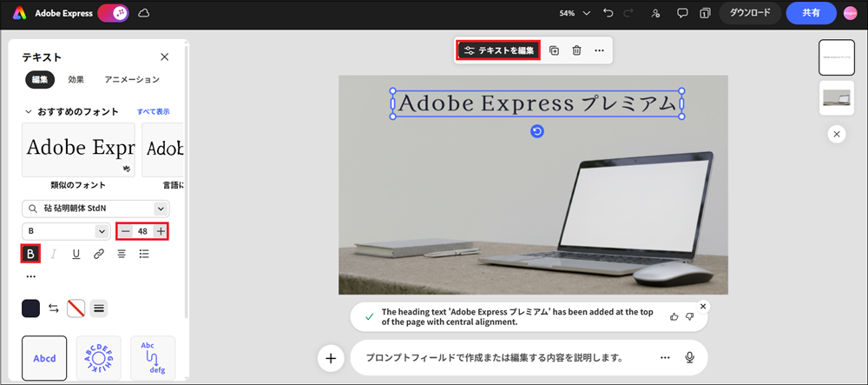The height and width of the screenshot is (385, 868).
Task: Click the Adobe Express home logo
Action: (20, 13)
